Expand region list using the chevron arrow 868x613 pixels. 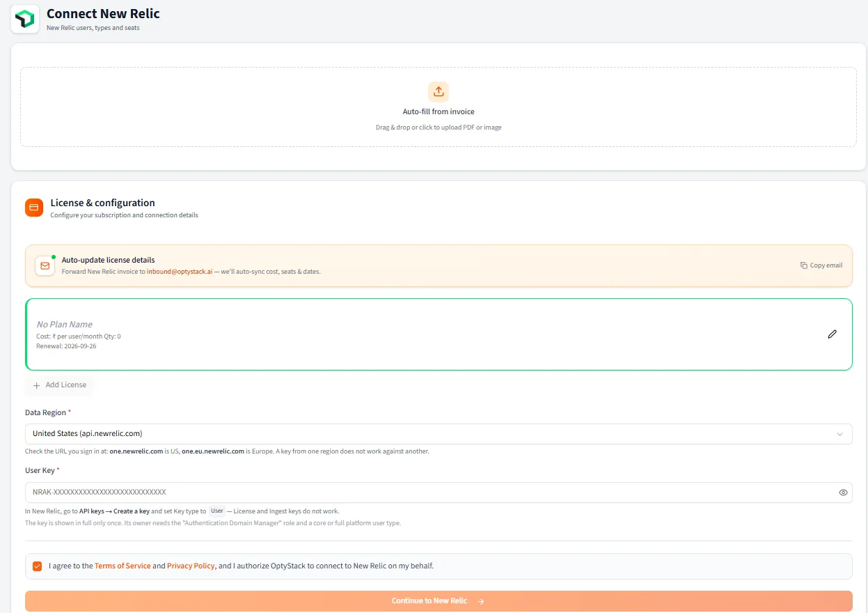[840, 434]
